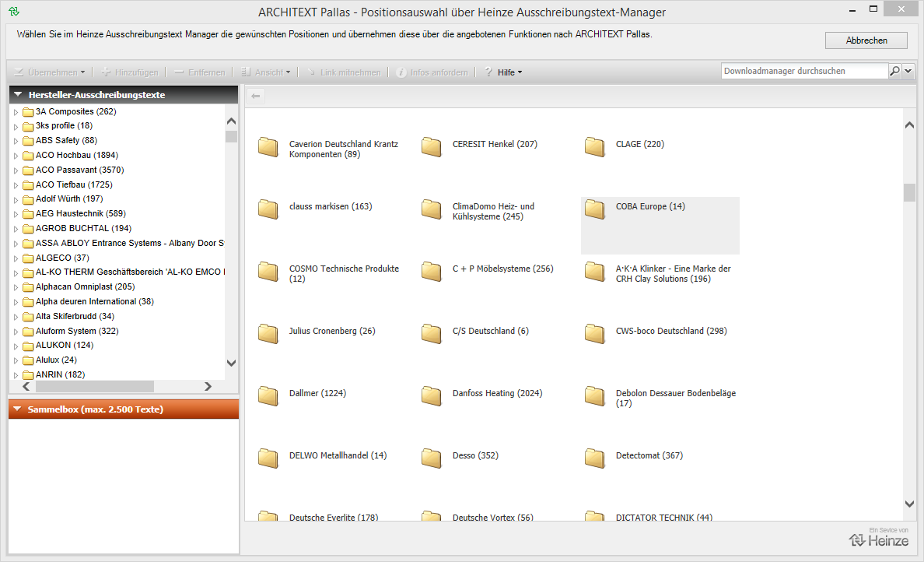Open the search options dropdown arrow

click(908, 72)
